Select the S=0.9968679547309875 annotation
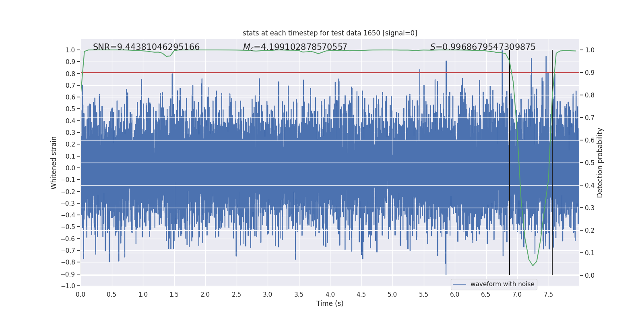This screenshot has width=644, height=322. 483,47
